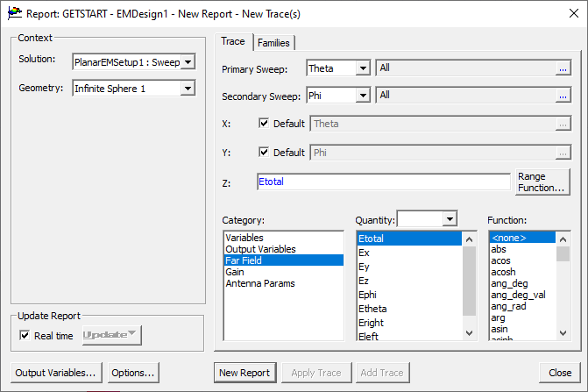Image resolution: width=588 pixels, height=392 pixels.
Task: Switch to the Families tab
Action: coord(273,43)
